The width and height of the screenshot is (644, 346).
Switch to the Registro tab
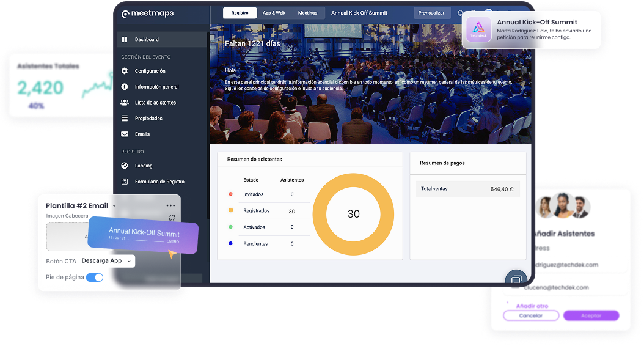click(240, 13)
